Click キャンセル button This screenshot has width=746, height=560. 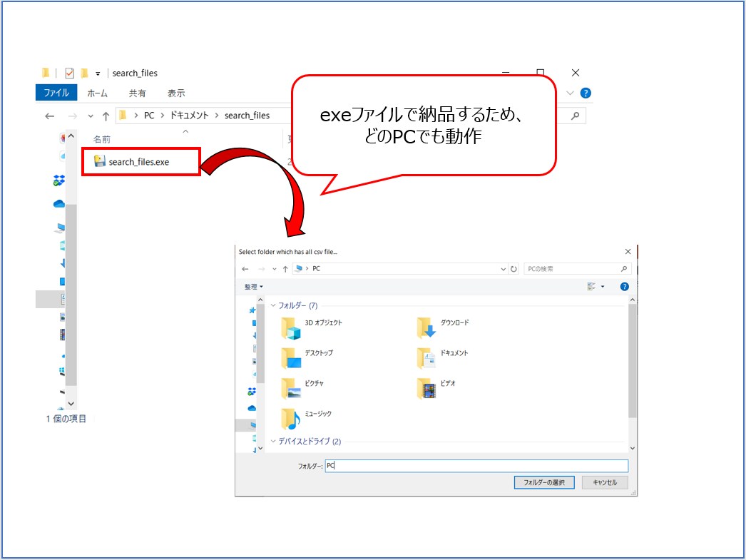click(x=604, y=482)
